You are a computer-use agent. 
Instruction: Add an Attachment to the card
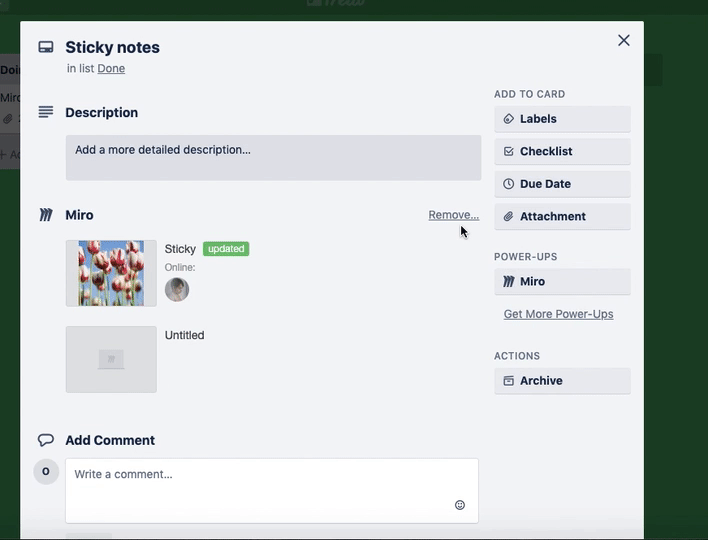(x=562, y=216)
